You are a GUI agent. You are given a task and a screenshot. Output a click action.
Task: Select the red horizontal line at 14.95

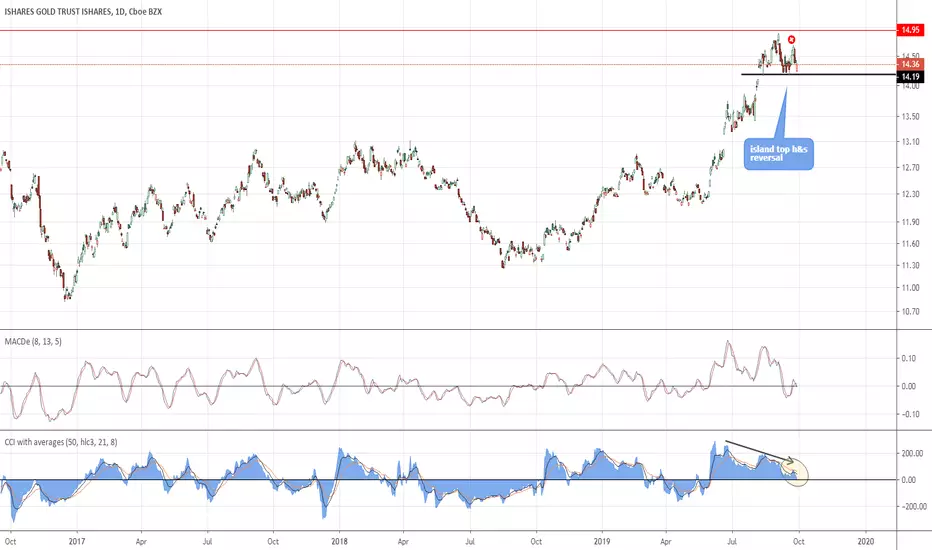(448, 30)
